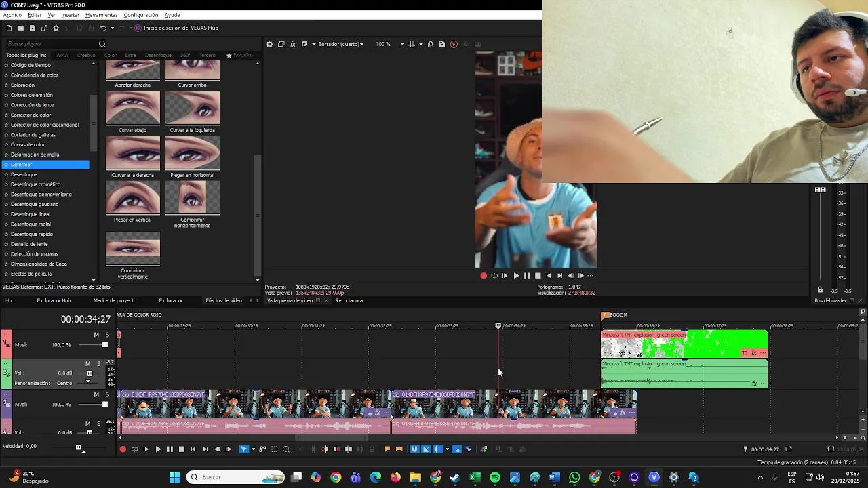Toggle preview overlays grid icon
Viewport: 868px width, 488px height.
coord(412,44)
